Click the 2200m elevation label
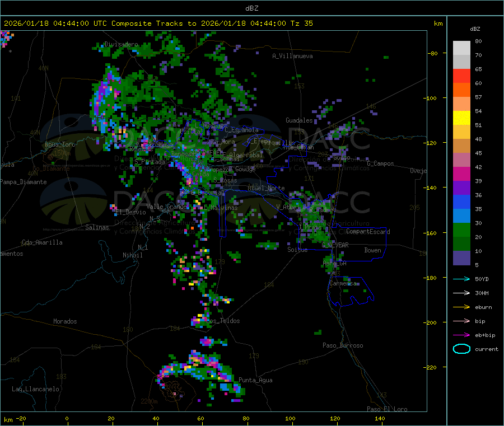The image size is (504, 426). 149,401
